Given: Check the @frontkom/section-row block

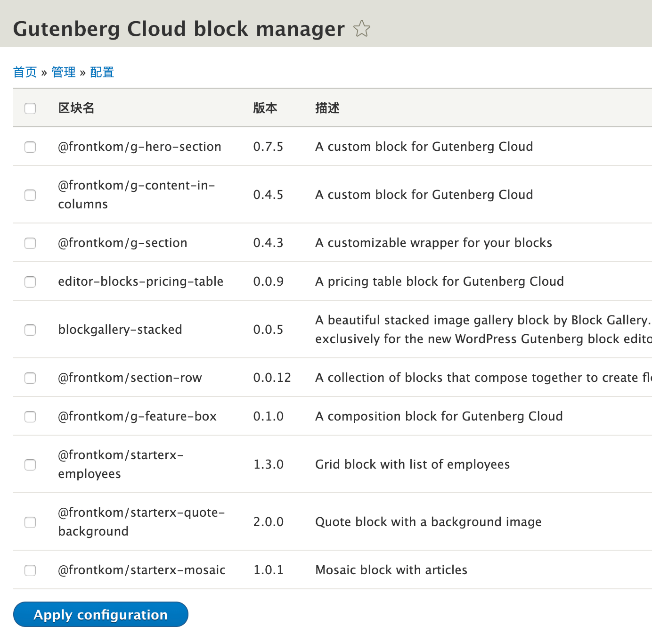Looking at the screenshot, I should coord(30,378).
